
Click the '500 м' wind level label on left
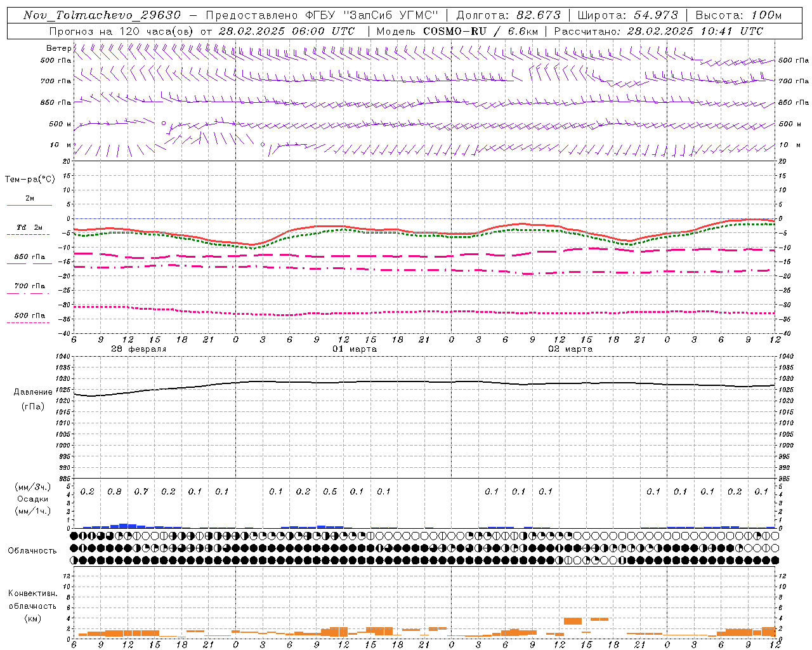(60, 124)
